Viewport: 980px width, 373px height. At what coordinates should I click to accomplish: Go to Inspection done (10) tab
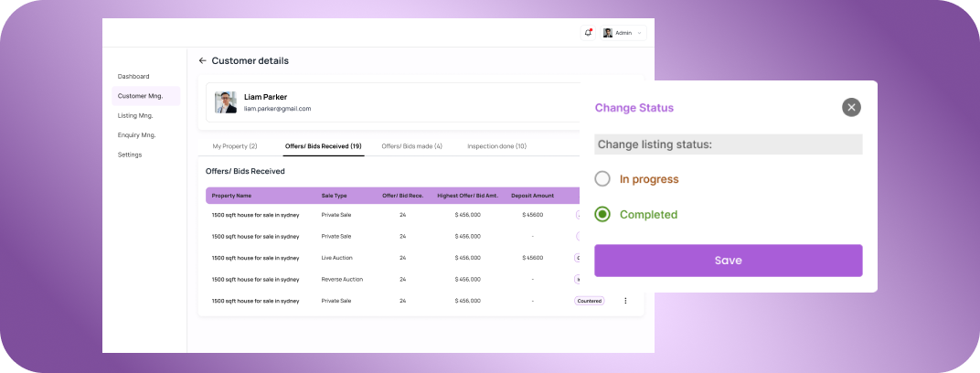[x=496, y=146]
